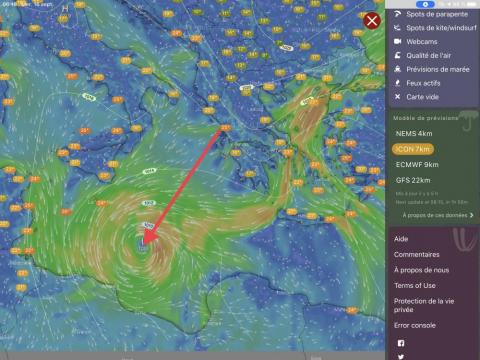Image resolution: width=480 pixels, height=360 pixels.
Task: Select the ICON 7km forecast model
Action: pyautogui.click(x=413, y=149)
